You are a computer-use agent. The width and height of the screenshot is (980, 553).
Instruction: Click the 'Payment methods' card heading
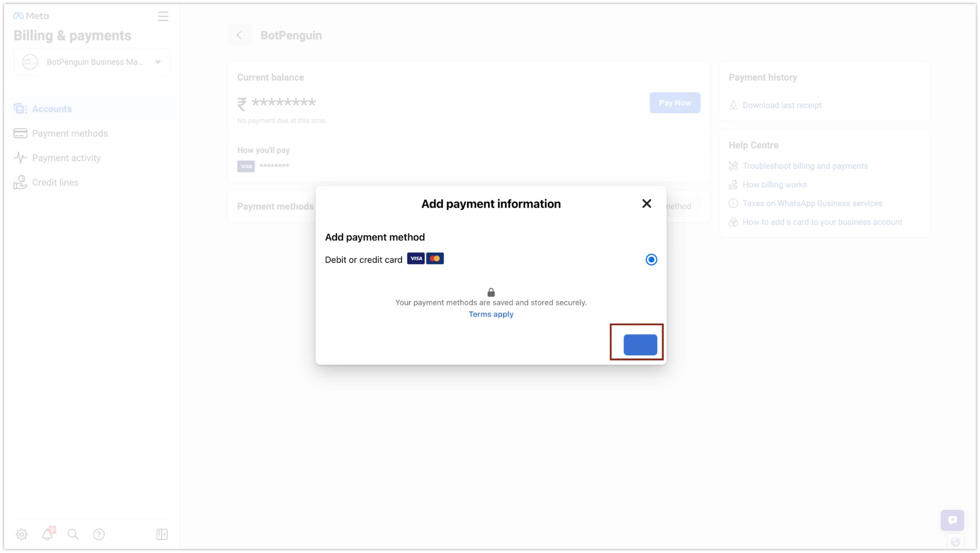(275, 207)
